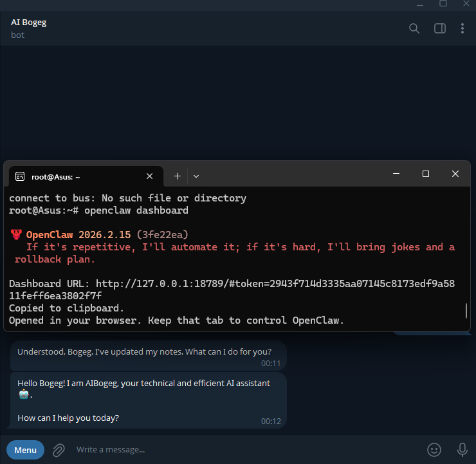Open the AI Bogeg bot profile header
The height and width of the screenshot is (464, 476).
point(29,28)
